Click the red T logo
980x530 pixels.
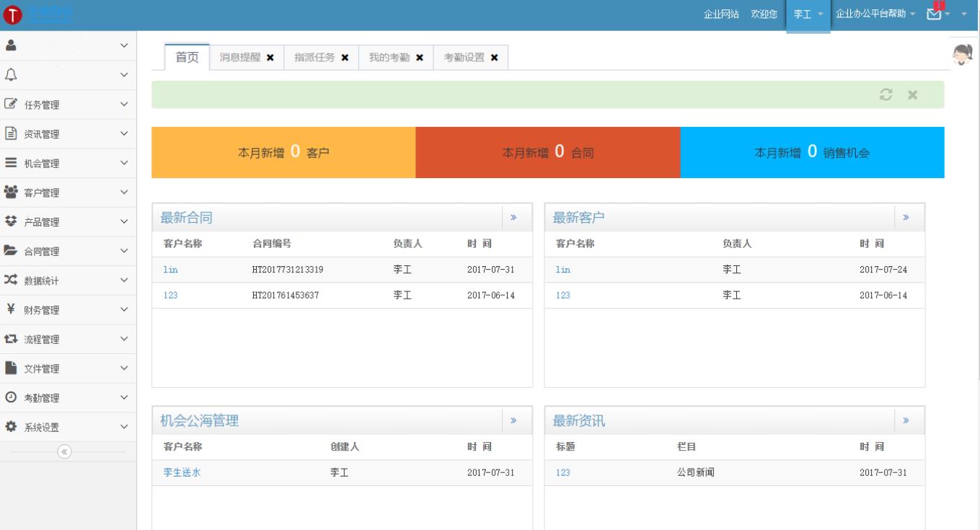pos(12,14)
